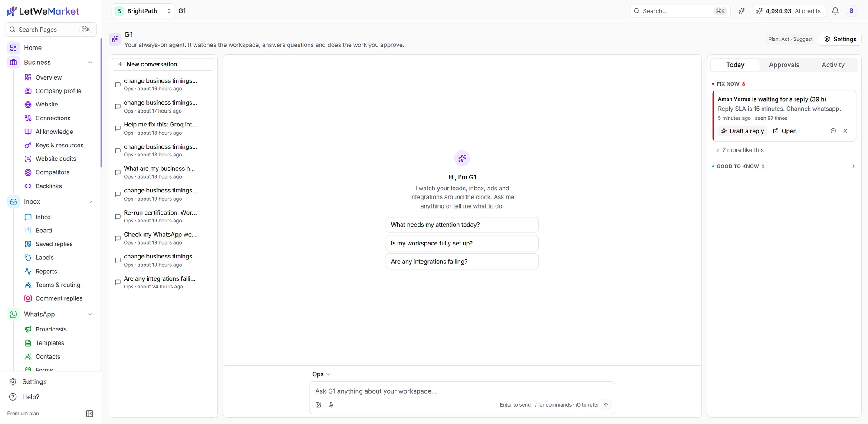Select the Today tab
The height and width of the screenshot is (424, 868).
735,65
